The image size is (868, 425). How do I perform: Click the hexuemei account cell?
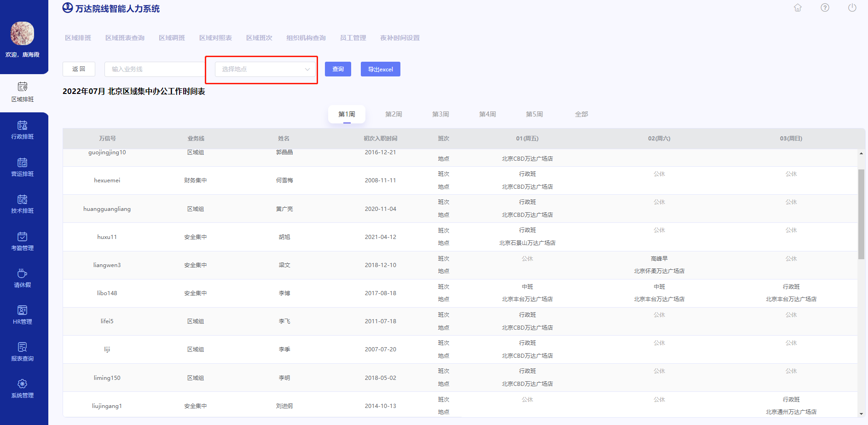(107, 180)
